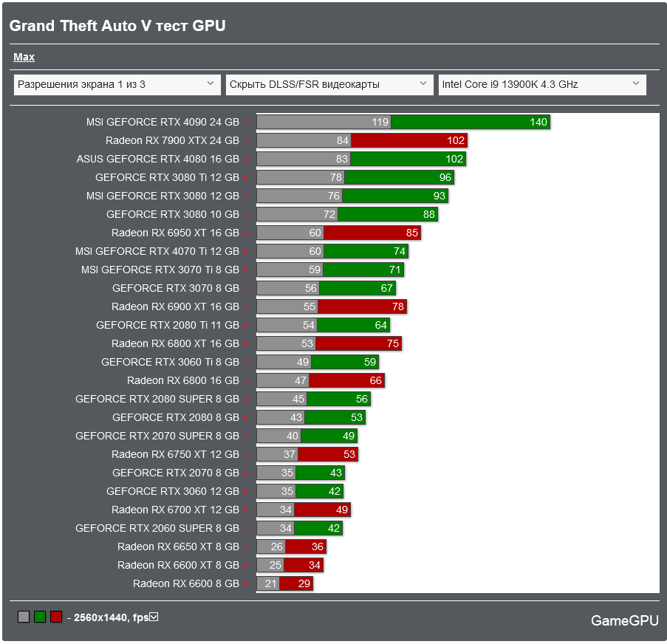667x644 pixels.
Task: Remove GEFORCE RTX 2080 SUPER row with red X
Action: click(x=246, y=400)
